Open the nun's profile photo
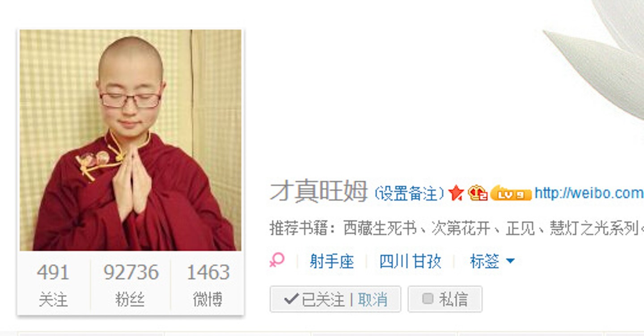 point(130,140)
